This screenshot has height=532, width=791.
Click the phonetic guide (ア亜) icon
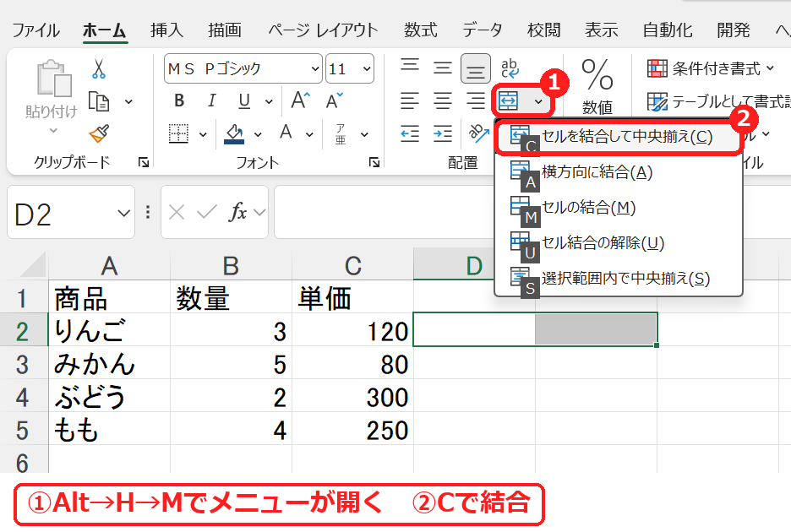[341, 134]
